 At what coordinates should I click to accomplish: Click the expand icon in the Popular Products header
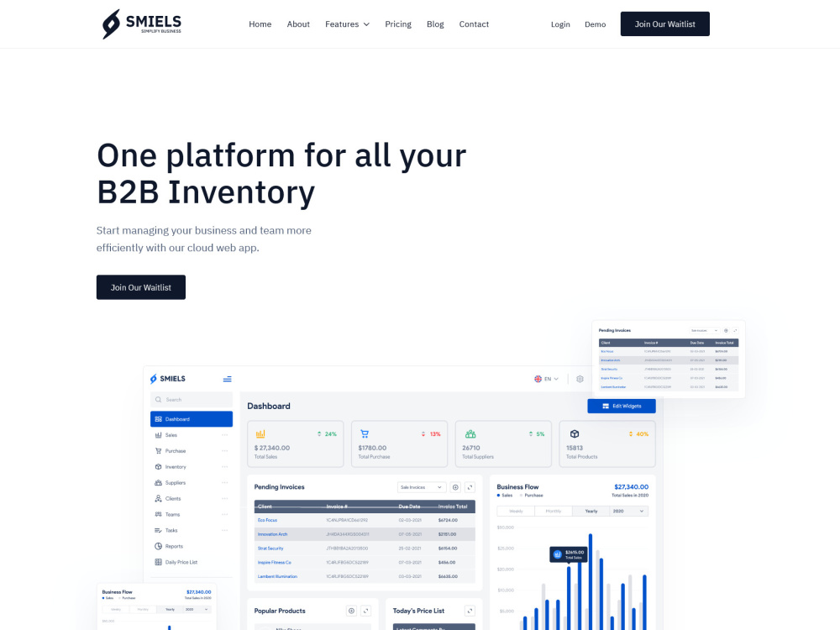366,611
